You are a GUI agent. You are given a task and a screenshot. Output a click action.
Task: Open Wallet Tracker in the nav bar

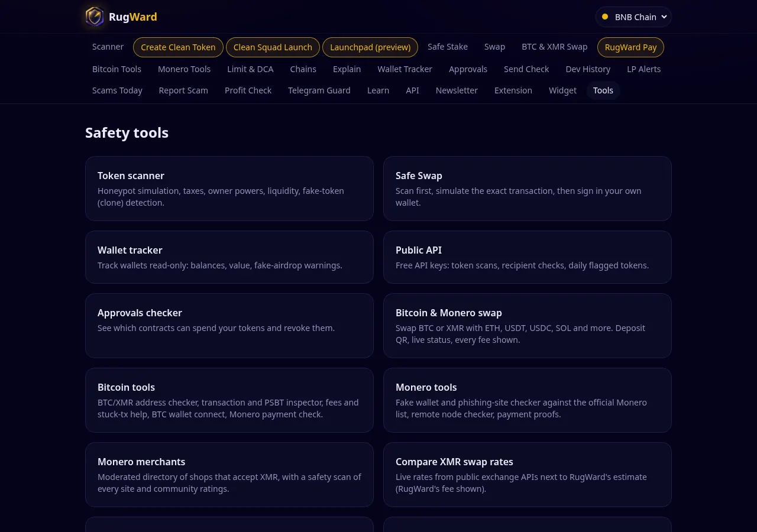405,69
